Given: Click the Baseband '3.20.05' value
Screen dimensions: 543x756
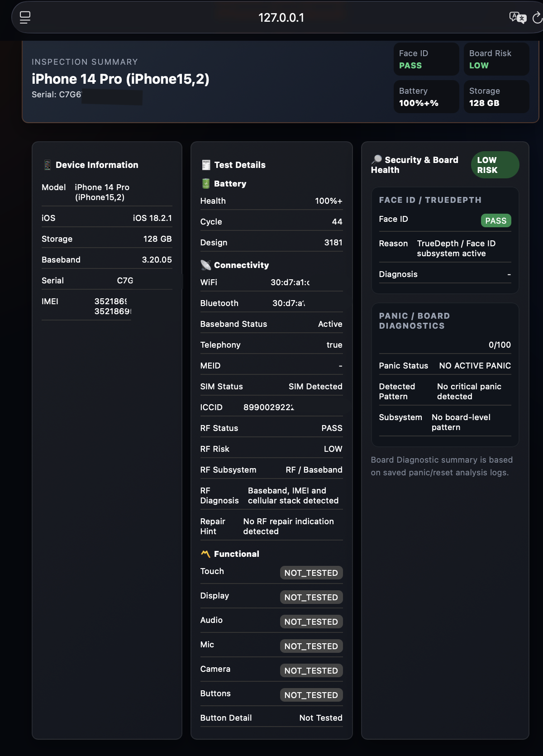Looking at the screenshot, I should pyautogui.click(x=157, y=259).
